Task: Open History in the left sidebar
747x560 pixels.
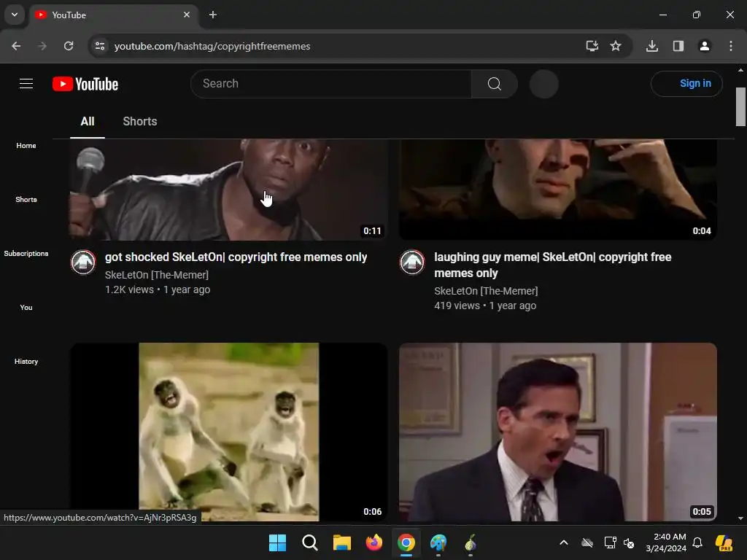Action: (x=26, y=362)
